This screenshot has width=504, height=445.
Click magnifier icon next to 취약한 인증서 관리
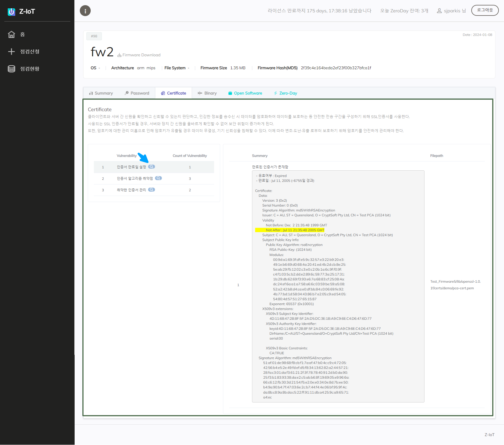tap(152, 190)
